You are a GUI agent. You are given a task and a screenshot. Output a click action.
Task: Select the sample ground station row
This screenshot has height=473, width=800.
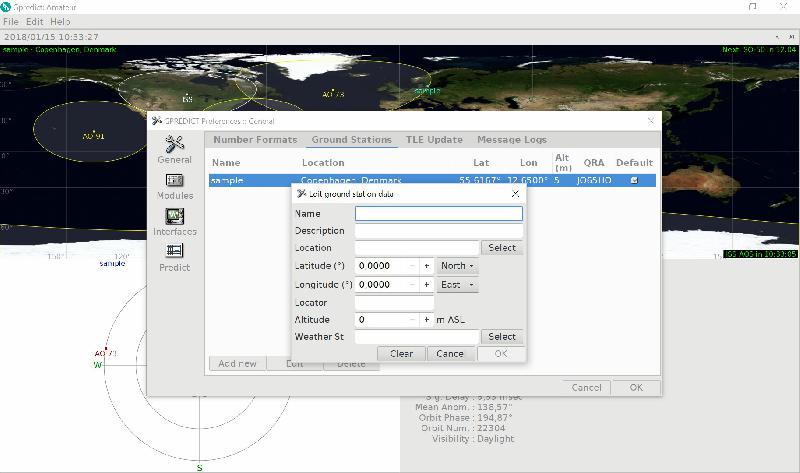(x=432, y=180)
